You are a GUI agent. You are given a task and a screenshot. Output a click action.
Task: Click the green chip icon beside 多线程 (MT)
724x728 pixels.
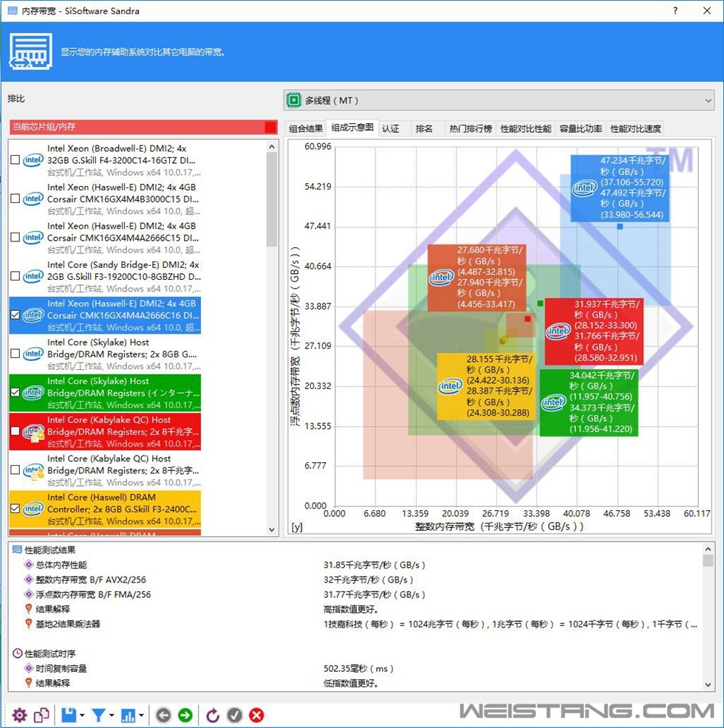point(294,100)
